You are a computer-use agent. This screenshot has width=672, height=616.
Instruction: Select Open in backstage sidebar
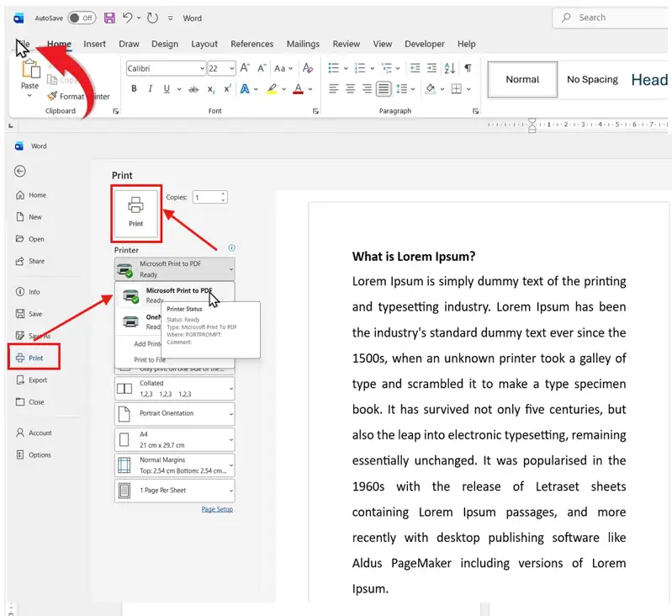coord(30,239)
